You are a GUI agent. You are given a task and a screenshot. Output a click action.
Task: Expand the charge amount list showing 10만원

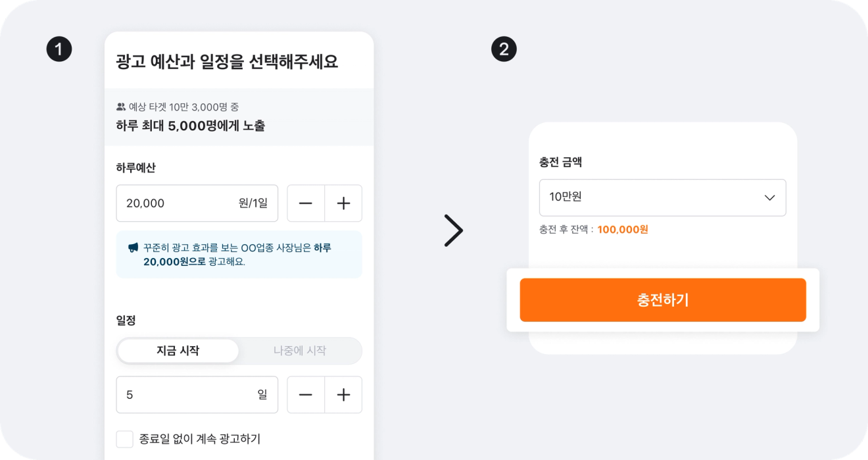[662, 197]
